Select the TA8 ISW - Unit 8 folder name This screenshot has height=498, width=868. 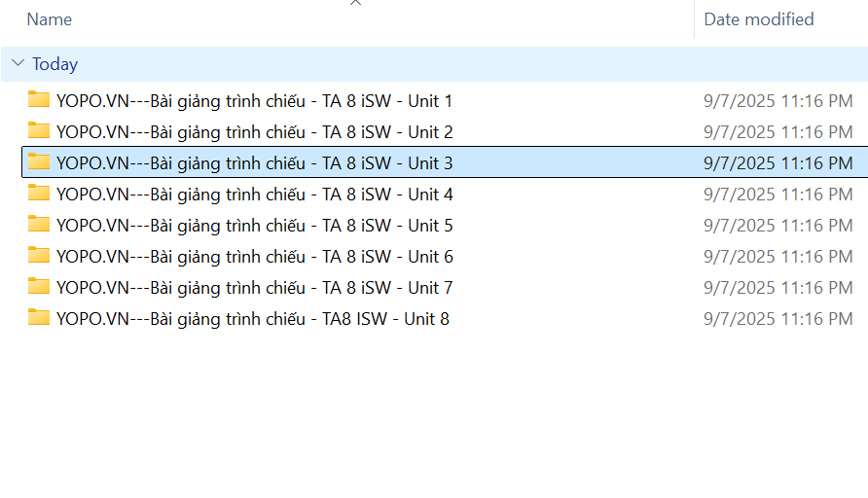pos(252,319)
